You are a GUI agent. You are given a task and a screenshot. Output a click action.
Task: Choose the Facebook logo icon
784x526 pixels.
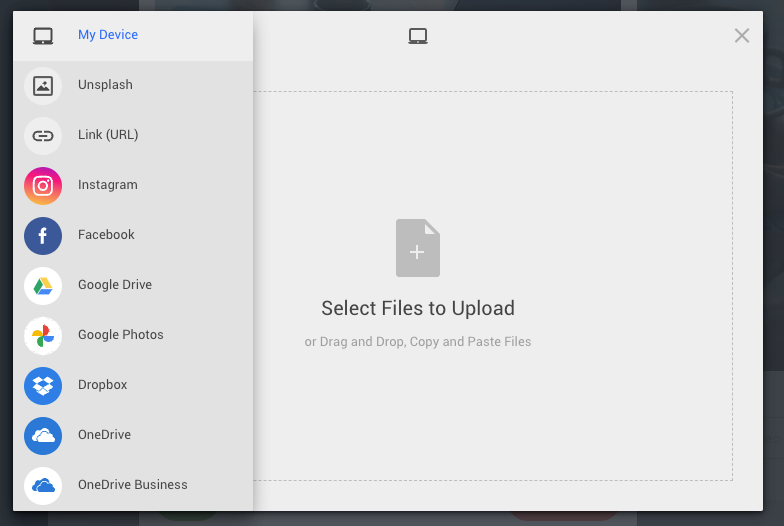(43, 235)
